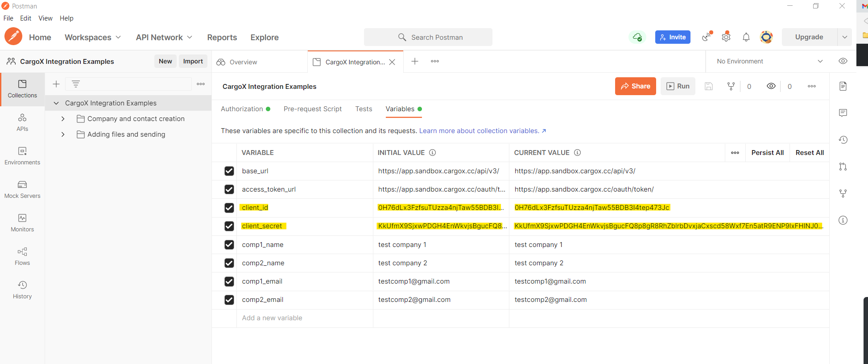Screen dimensions: 868x364
Task: Open tab options ellipsis next to plus
Action: coord(435,61)
